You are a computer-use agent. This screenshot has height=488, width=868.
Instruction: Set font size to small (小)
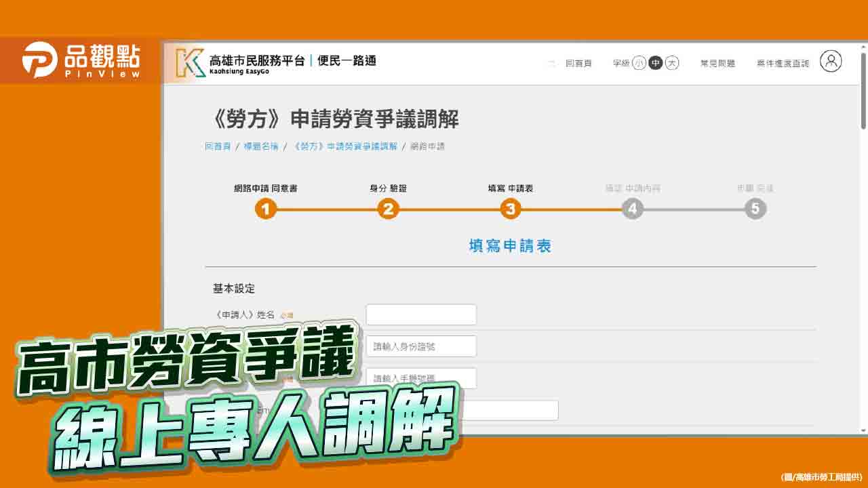click(639, 63)
